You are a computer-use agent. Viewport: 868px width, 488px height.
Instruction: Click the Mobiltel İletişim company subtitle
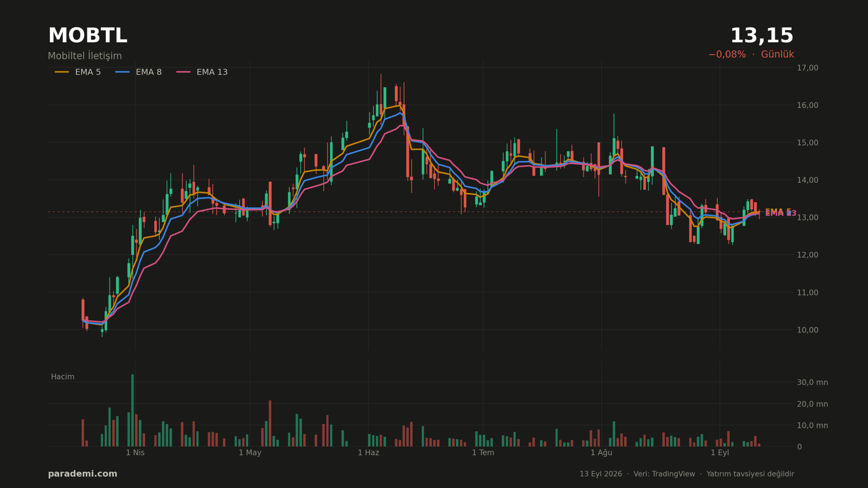pyautogui.click(x=85, y=56)
